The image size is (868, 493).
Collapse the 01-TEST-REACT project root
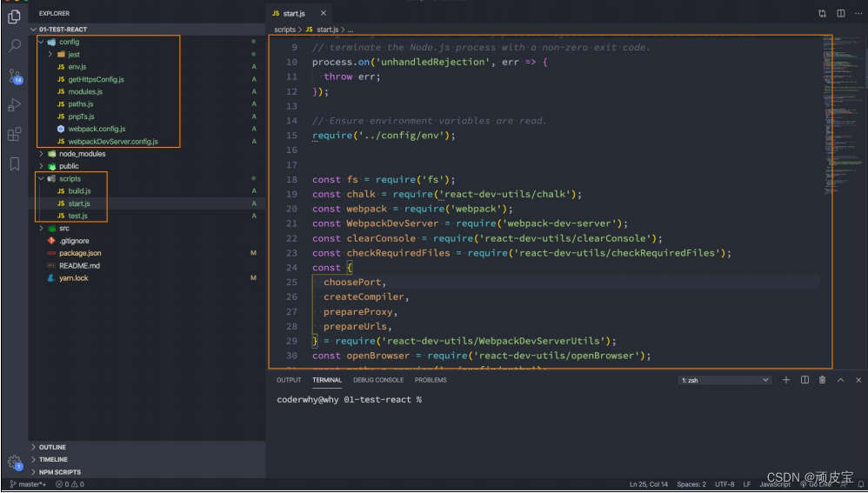147,30
